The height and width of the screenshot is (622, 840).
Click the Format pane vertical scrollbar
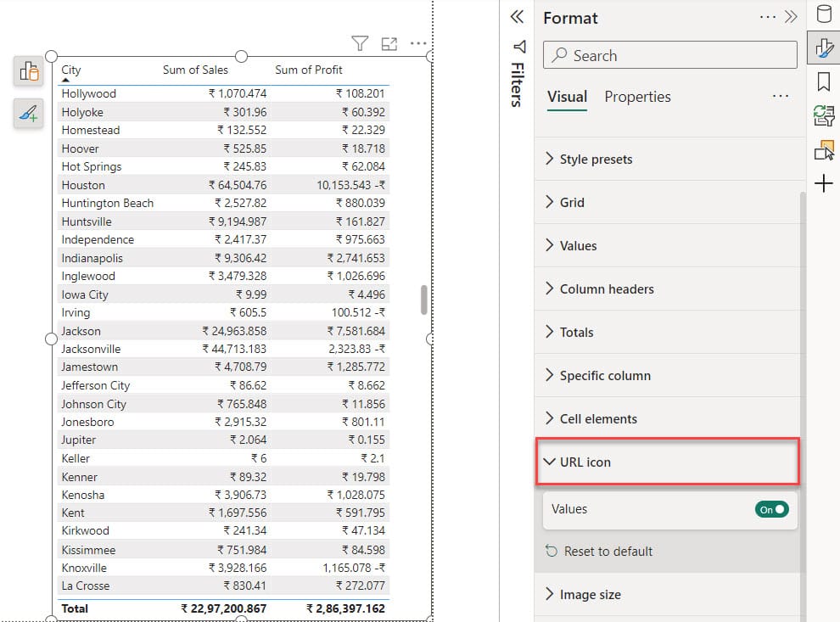pyautogui.click(x=803, y=405)
